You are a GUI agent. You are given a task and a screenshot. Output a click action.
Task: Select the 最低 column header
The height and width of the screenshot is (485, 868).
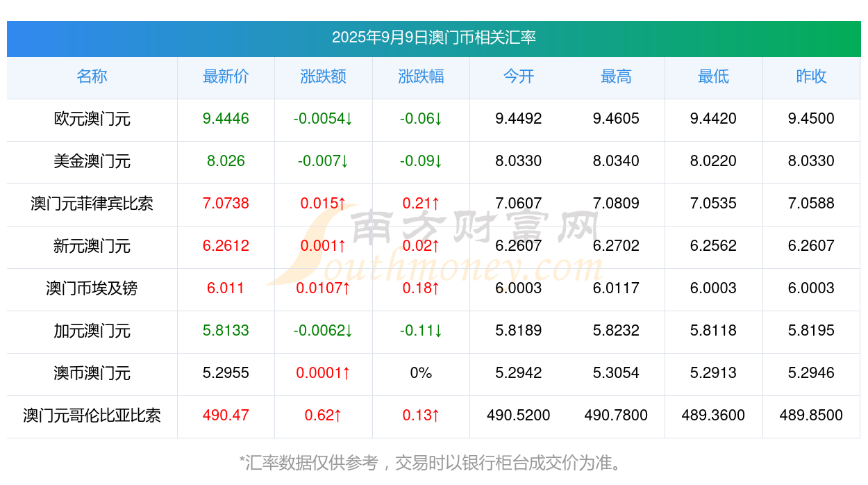(x=714, y=76)
